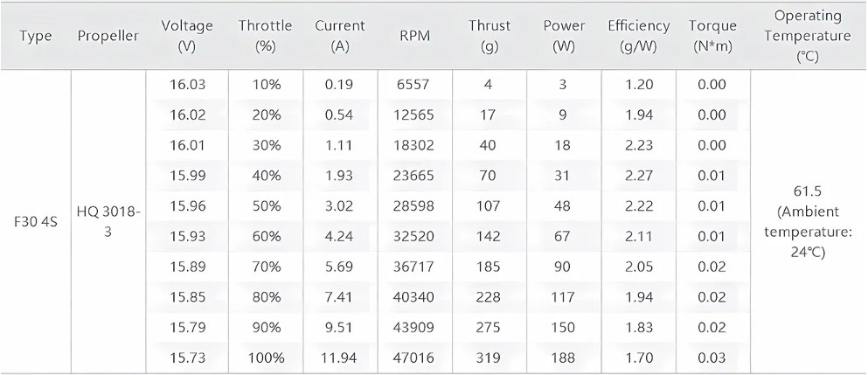
Task: Click the 6557 RPM value
Action: click(x=414, y=85)
